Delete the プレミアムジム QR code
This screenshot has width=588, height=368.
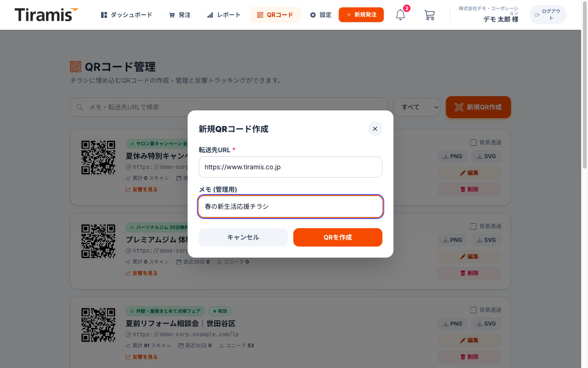(x=469, y=273)
